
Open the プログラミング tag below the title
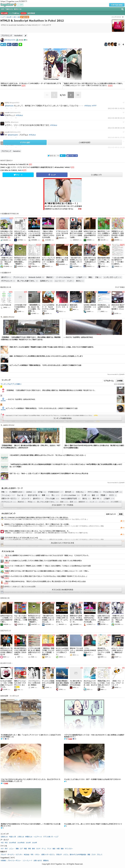6,35
